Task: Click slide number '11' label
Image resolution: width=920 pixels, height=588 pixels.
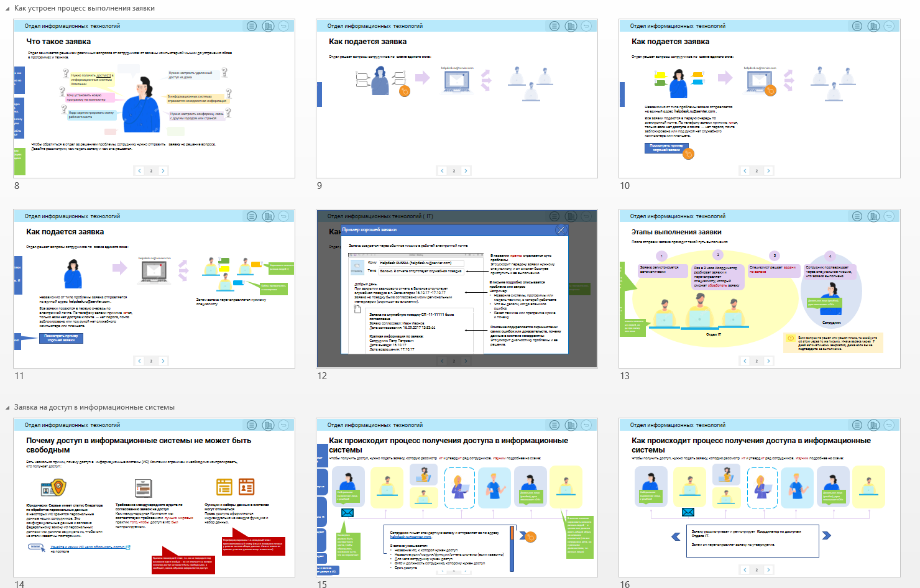Action: tap(19, 376)
